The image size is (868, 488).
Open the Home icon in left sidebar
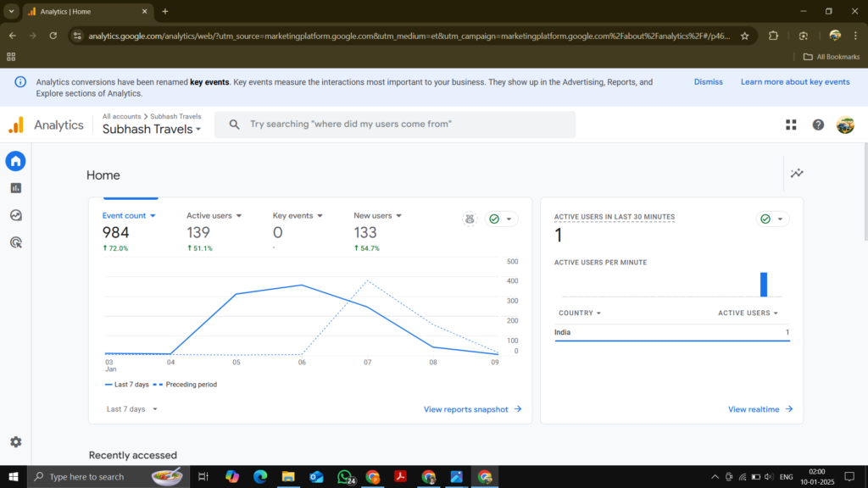15,161
